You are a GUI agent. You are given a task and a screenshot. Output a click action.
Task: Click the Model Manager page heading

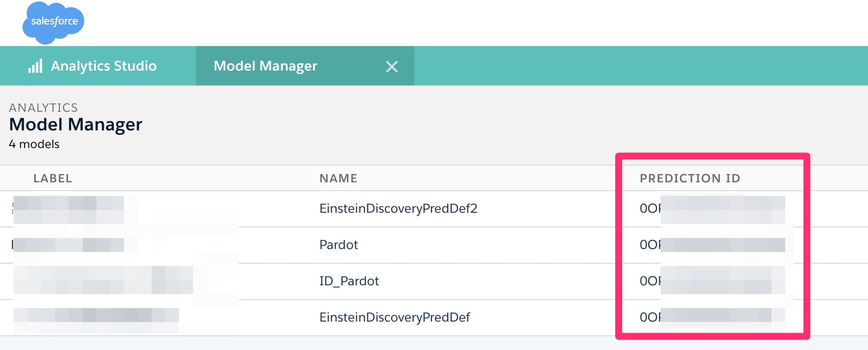point(75,125)
